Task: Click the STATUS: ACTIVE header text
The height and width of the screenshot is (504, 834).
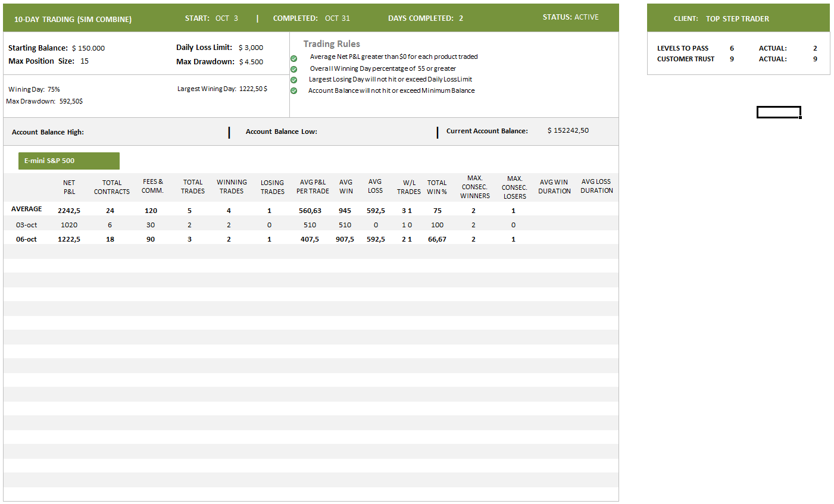Action: [x=570, y=17]
